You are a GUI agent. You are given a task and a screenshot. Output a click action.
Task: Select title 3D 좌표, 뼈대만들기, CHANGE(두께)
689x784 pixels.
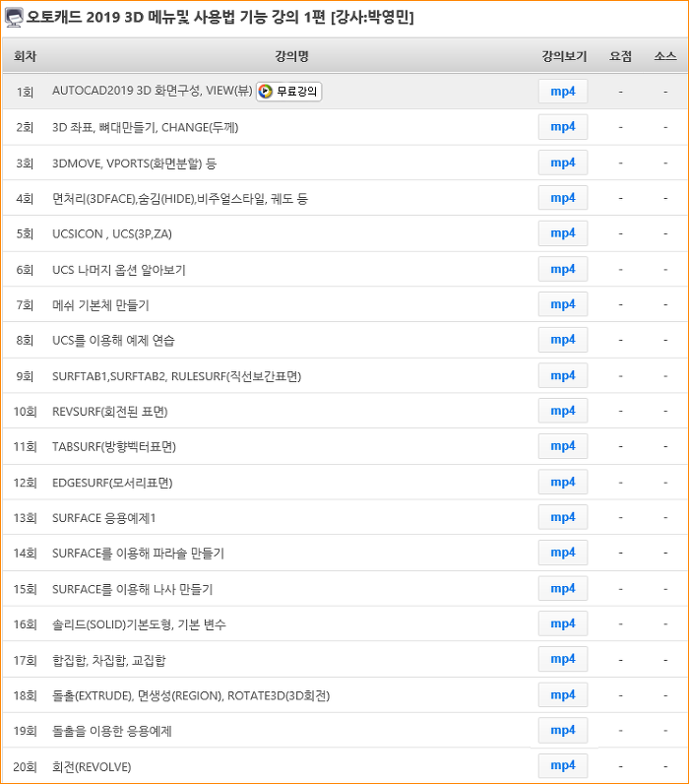[146, 127]
